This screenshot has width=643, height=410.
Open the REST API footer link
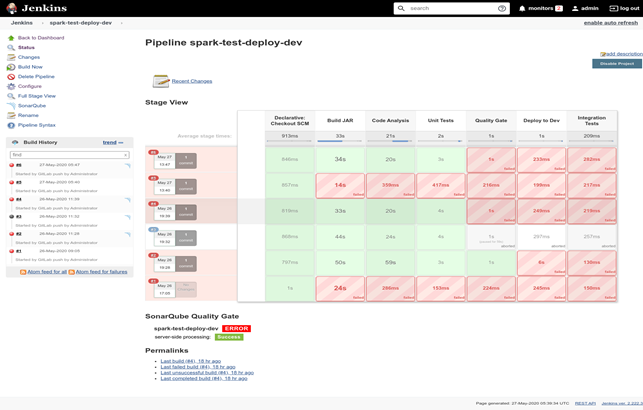(x=585, y=403)
